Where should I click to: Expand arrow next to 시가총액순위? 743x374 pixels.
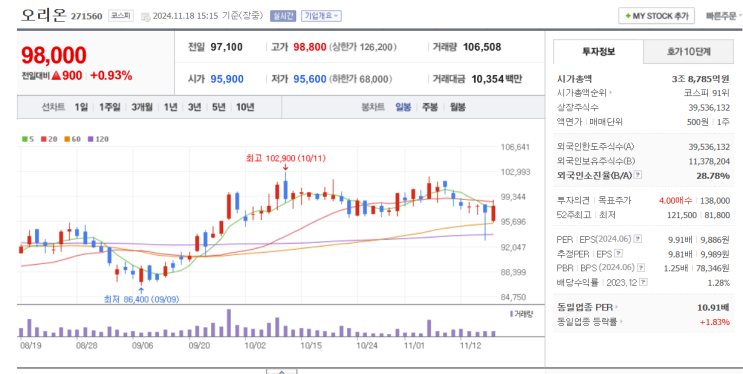[x=611, y=93]
